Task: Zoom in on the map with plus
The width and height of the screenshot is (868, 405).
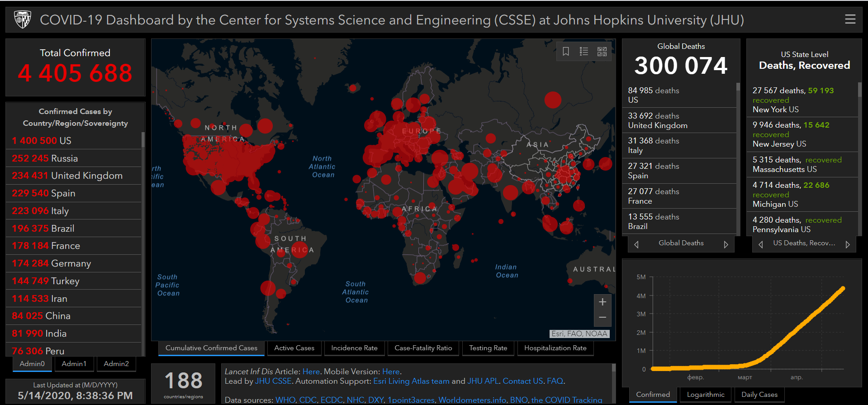Action: tap(602, 302)
